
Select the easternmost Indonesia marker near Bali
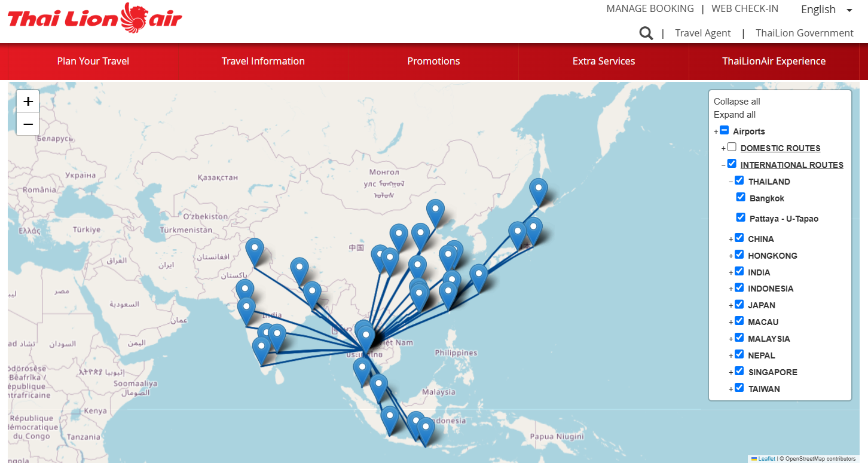pos(426,432)
